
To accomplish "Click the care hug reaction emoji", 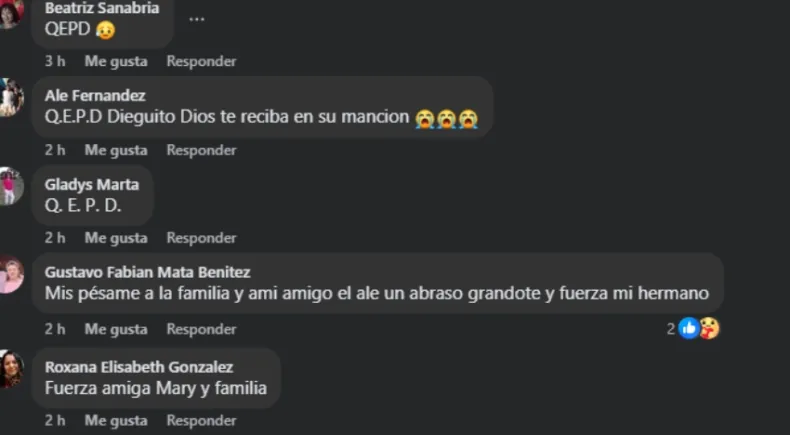I will (709, 329).
